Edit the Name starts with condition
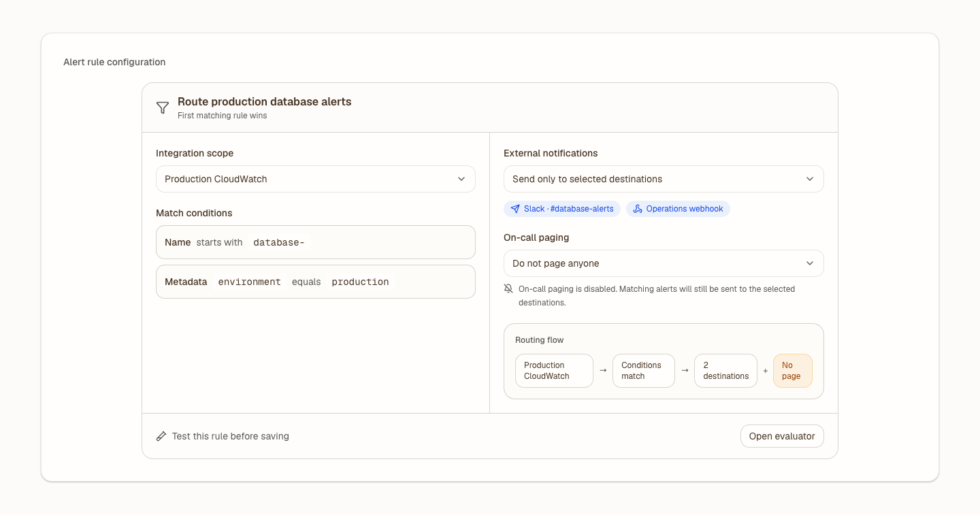 pyautogui.click(x=316, y=242)
